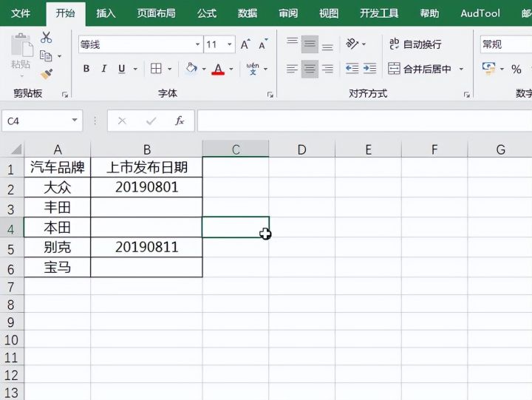Switch to the 审阅 tab
The image size is (532, 400).
coord(288,13)
